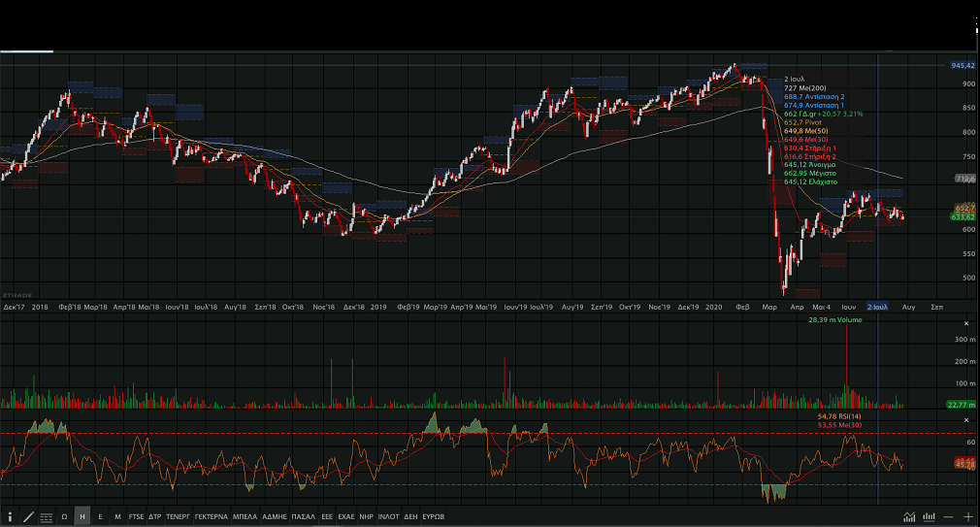This screenshot has width=980, height=527.
Task: Click the 22,77 m volume value label
Action: 961,404
